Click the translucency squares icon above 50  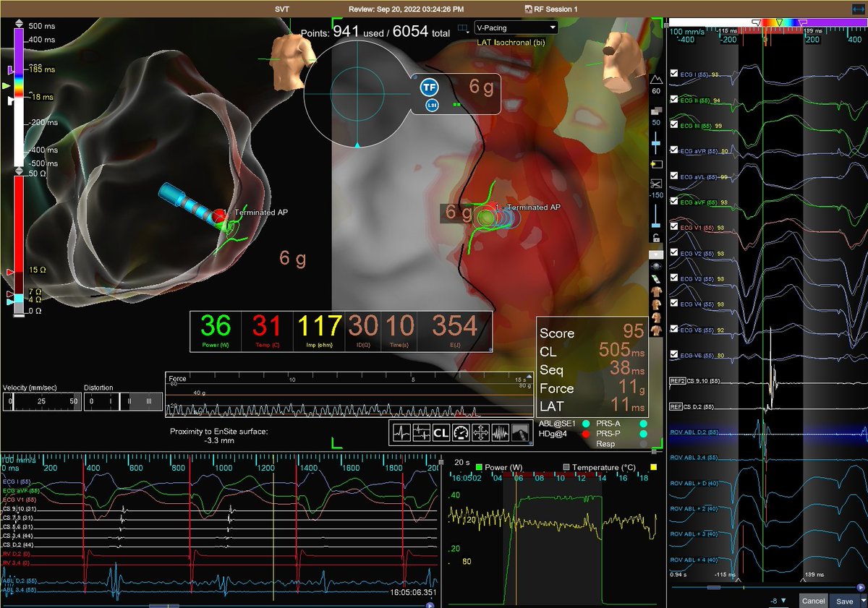[656, 112]
